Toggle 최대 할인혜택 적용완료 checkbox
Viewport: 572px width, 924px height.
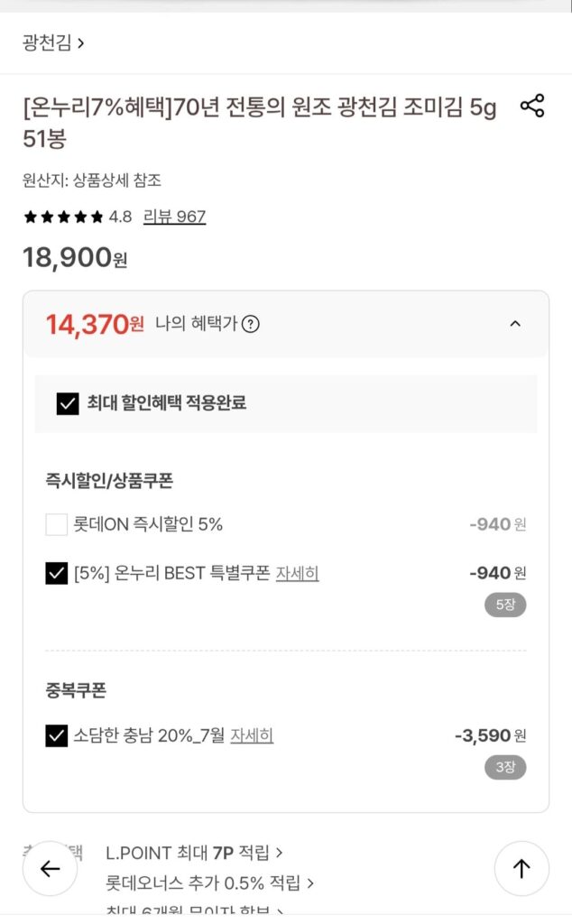(68, 403)
